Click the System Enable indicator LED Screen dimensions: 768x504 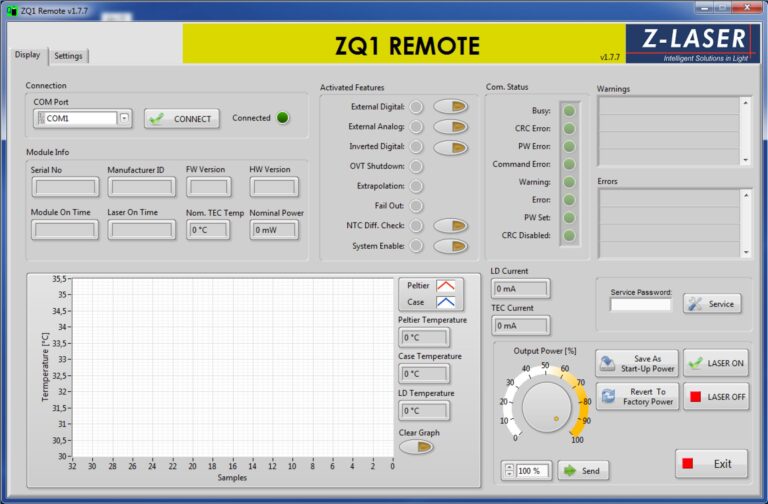(416, 246)
